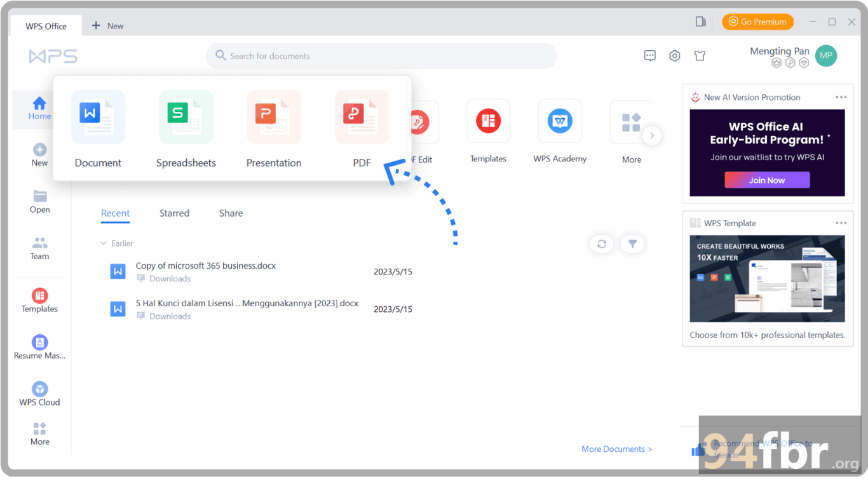This screenshot has width=868, height=488.
Task: Click the Word icon of Copy of microsoft file
Action: [118, 272]
